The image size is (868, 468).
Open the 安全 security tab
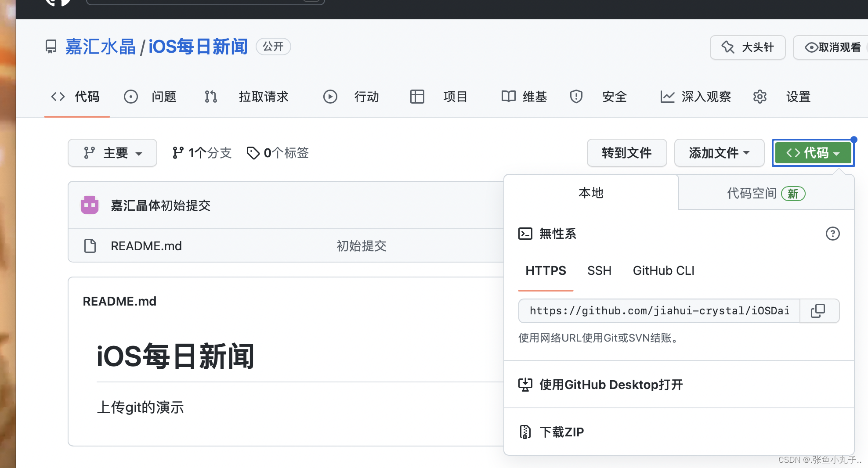598,97
